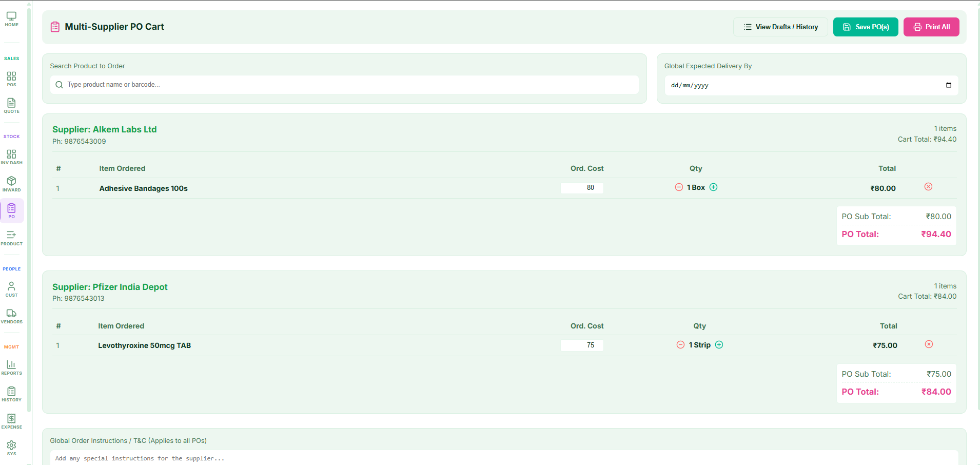The height and width of the screenshot is (465, 980).
Task: Open the Vendors sidebar icon
Action: (11, 316)
